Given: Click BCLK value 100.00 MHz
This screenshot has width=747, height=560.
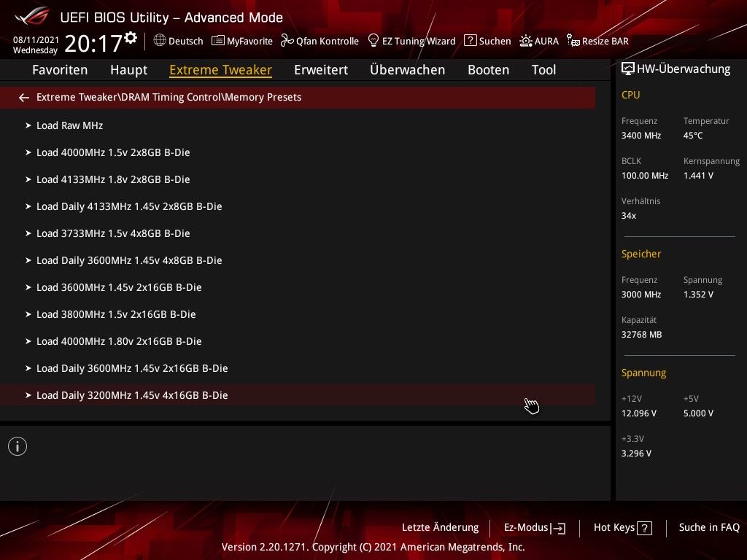Looking at the screenshot, I should pos(645,176).
